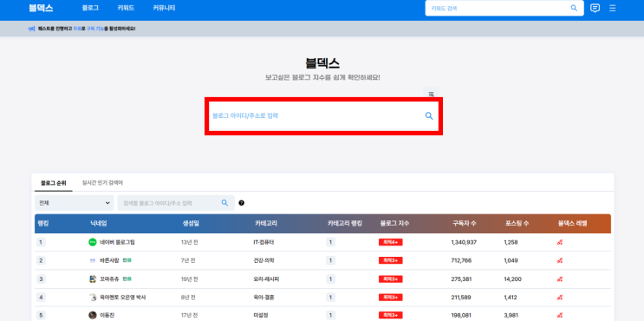Open the chat message icon in header
This screenshot has width=644, height=321.
click(x=595, y=8)
